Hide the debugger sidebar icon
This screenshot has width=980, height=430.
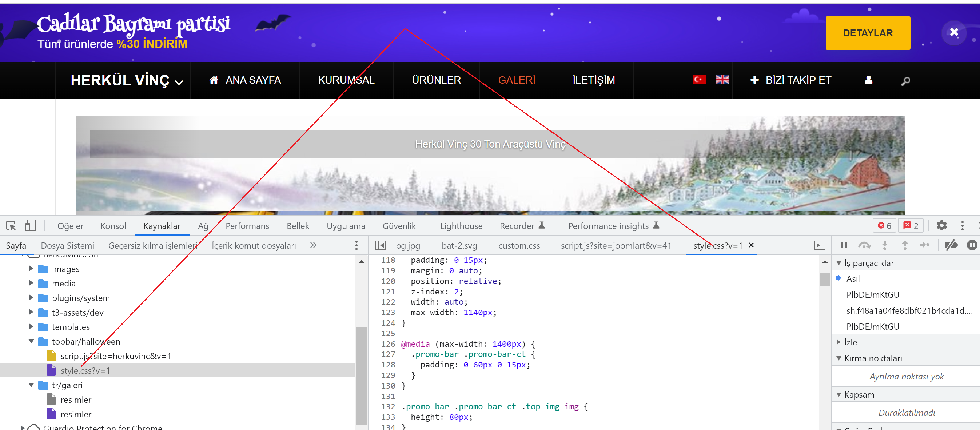coord(820,245)
